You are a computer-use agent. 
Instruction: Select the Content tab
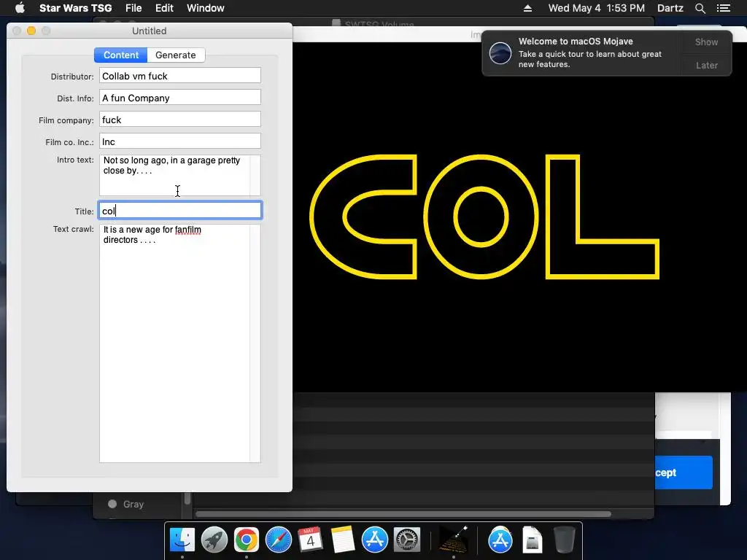pyautogui.click(x=121, y=55)
